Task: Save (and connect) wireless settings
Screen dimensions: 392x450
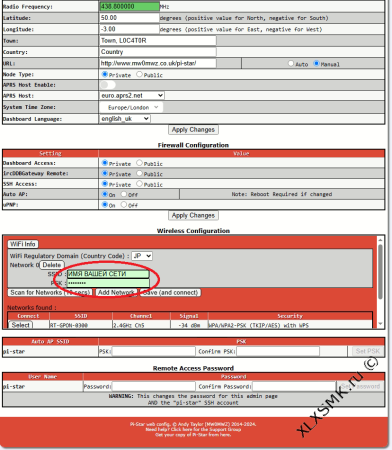Action: [x=170, y=293]
